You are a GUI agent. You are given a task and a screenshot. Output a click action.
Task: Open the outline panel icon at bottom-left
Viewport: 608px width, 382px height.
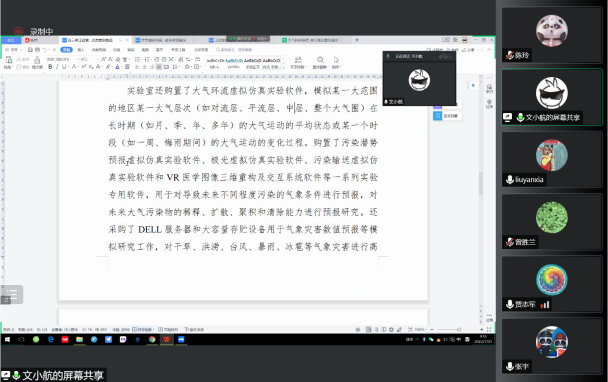[12, 294]
